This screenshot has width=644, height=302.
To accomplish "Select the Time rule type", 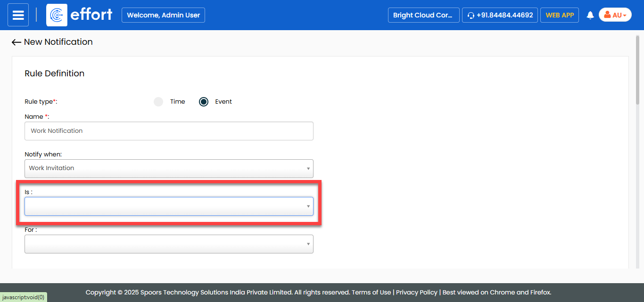I will click(x=158, y=102).
